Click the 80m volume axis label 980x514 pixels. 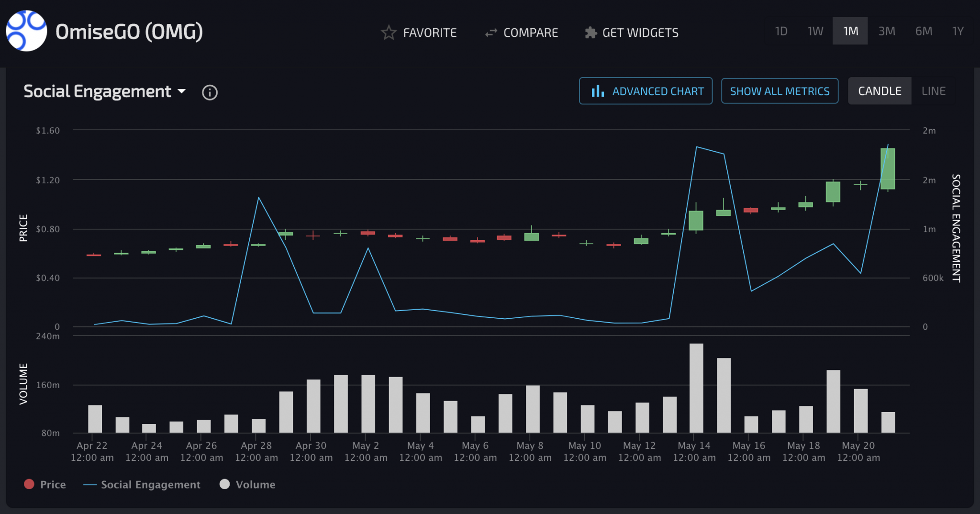click(50, 433)
